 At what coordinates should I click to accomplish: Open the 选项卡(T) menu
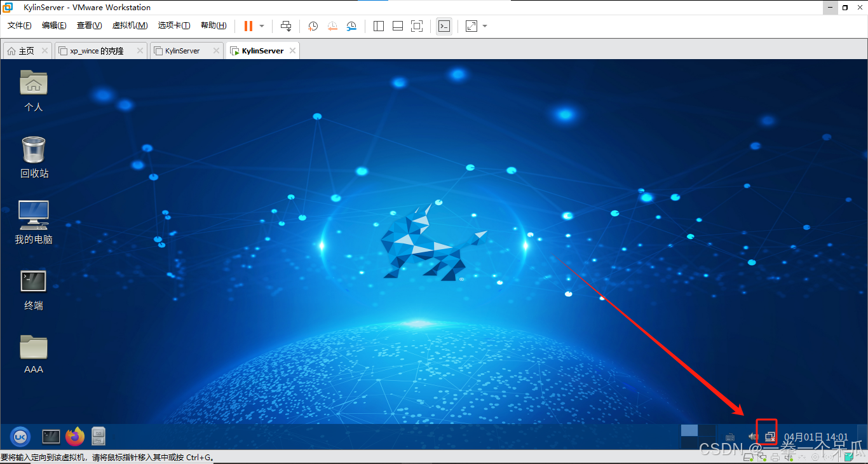pos(174,26)
